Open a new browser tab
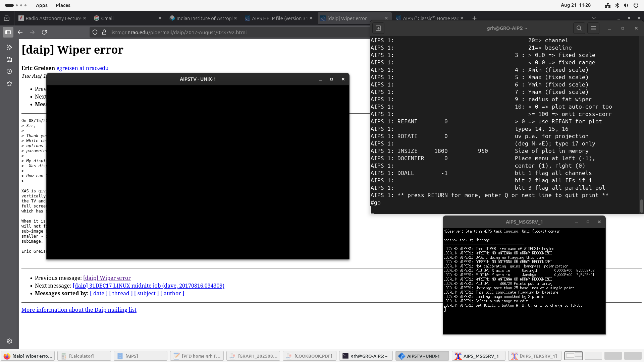This screenshot has height=362, width=644. pos(474,18)
